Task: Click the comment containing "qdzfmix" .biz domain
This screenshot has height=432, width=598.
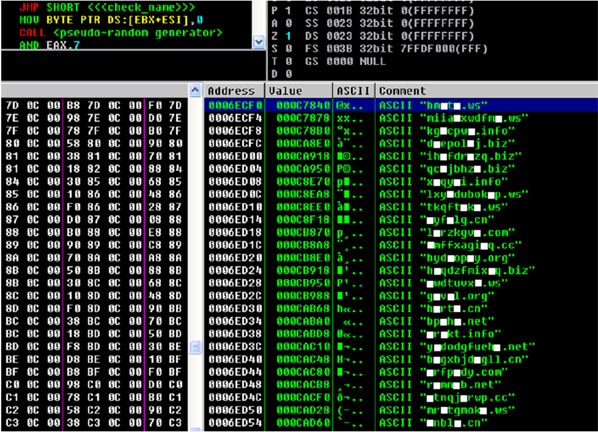Action: pos(457,270)
